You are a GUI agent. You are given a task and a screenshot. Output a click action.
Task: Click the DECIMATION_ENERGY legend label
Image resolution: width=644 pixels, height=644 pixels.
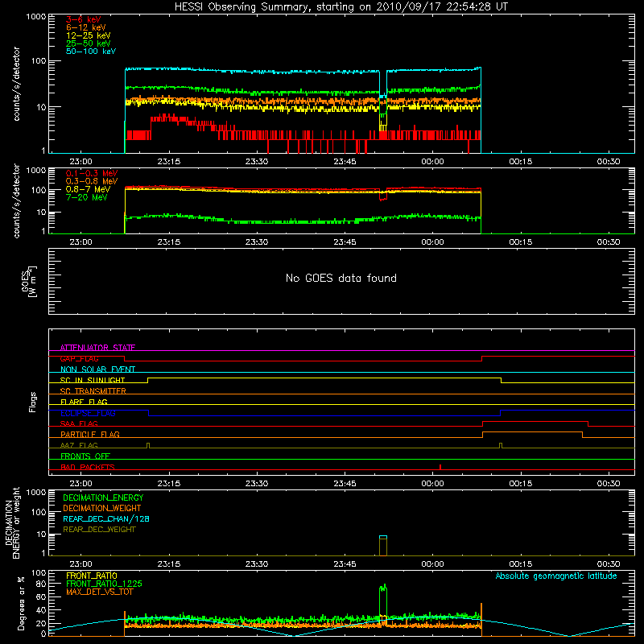click(103, 497)
